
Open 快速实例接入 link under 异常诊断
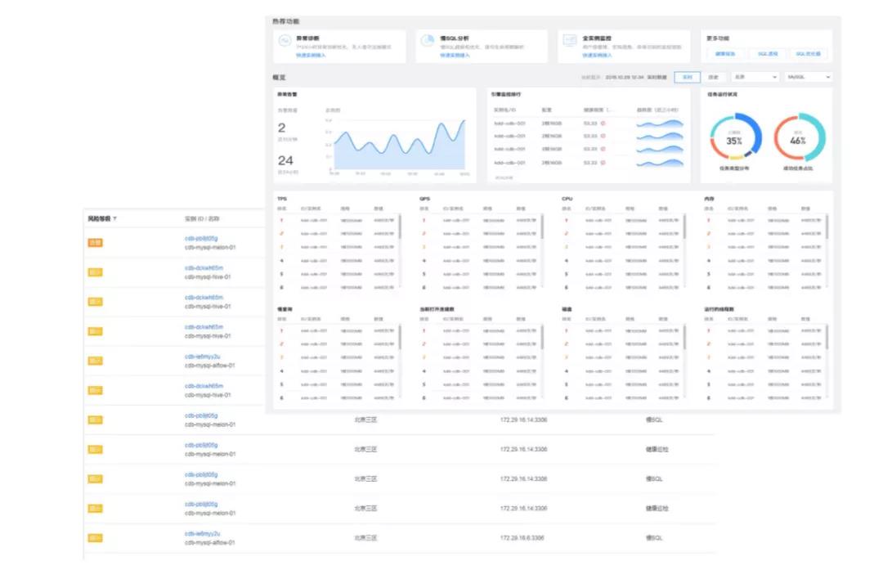311,55
